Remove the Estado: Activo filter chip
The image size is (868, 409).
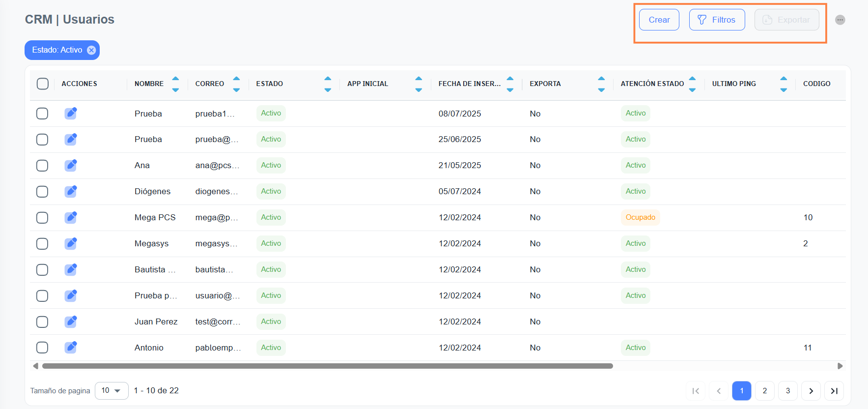click(x=91, y=50)
